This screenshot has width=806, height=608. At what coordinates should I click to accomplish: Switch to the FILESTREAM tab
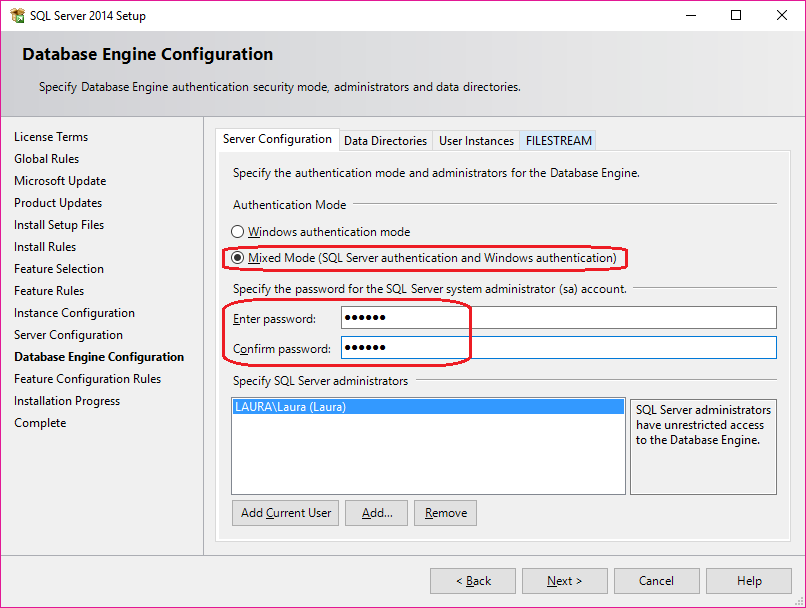(x=558, y=141)
